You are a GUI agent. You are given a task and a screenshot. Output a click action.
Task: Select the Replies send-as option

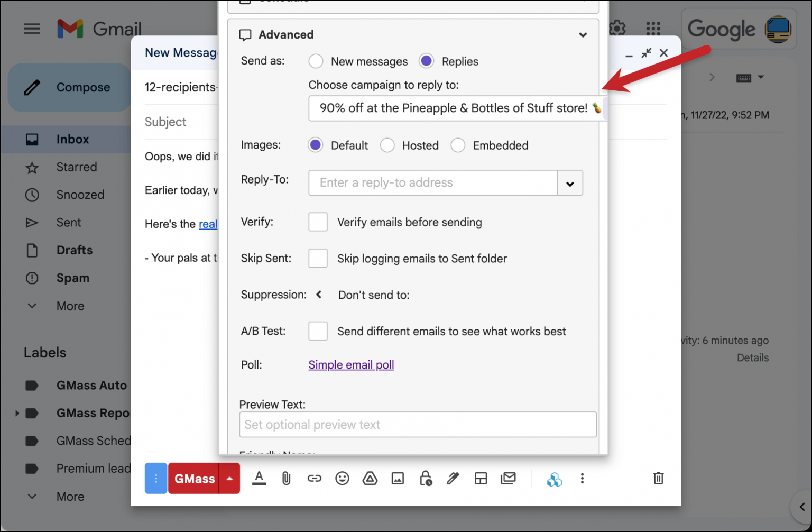point(426,61)
